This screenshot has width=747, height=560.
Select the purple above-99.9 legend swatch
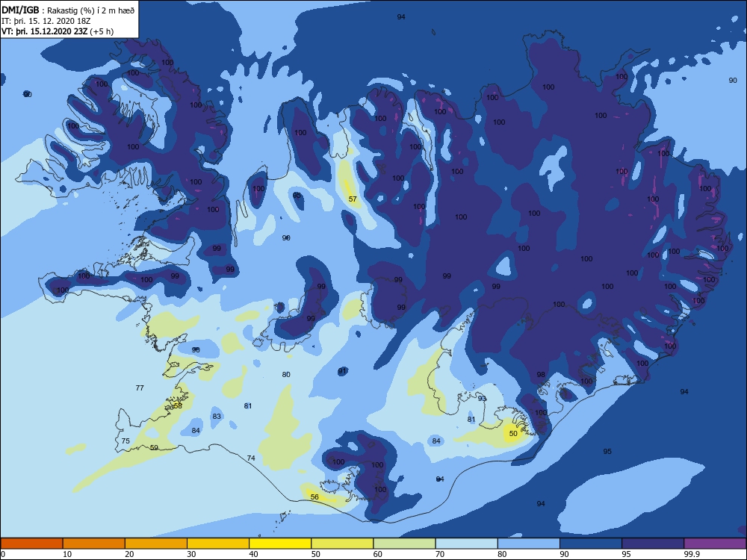[715, 544]
